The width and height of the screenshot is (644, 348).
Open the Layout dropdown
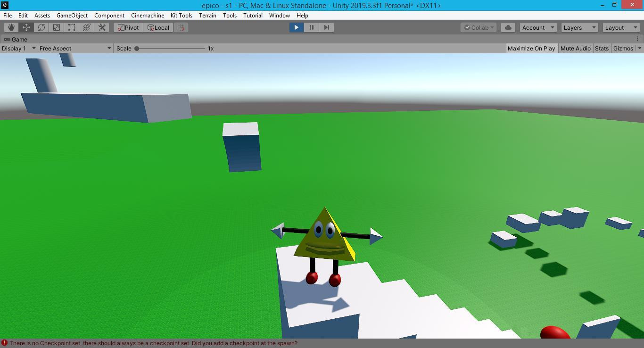coord(621,27)
